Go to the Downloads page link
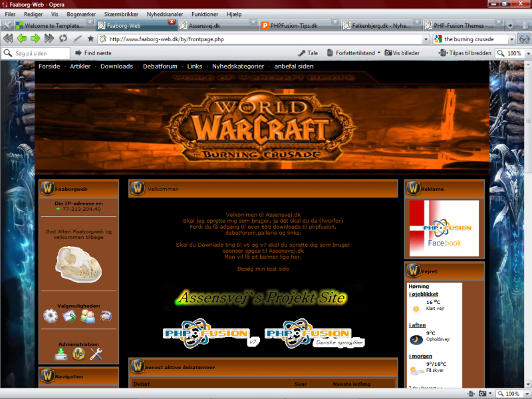Screen dimensions: 532x399 (x=117, y=66)
